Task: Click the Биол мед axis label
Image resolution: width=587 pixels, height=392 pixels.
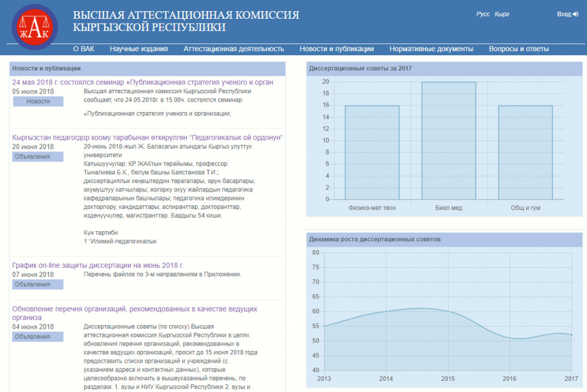Action: 449,208
